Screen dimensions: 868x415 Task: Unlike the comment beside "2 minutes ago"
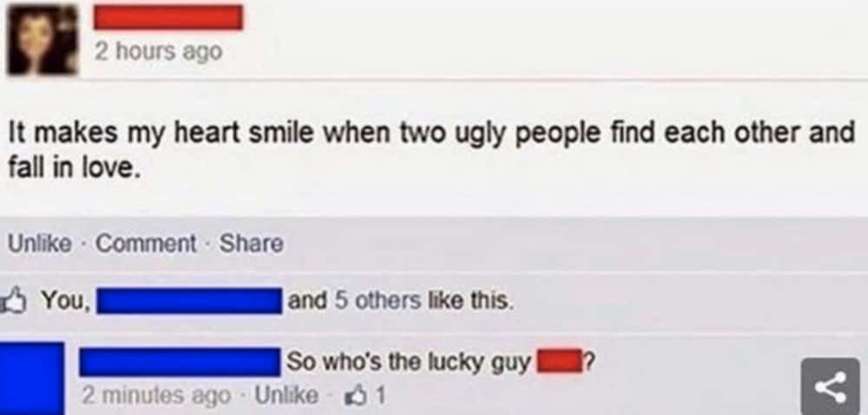pos(286,396)
